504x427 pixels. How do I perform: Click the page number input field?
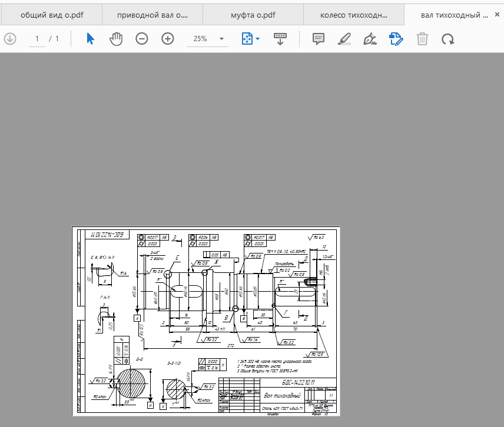point(37,39)
